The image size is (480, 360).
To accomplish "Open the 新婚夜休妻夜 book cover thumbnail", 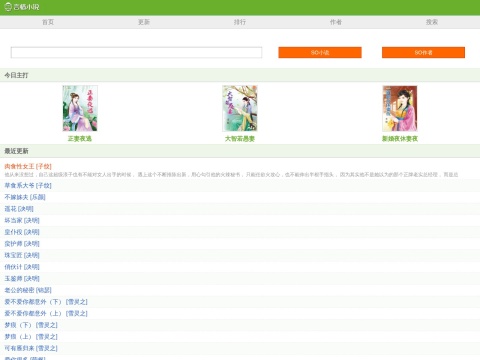I will point(400,108).
